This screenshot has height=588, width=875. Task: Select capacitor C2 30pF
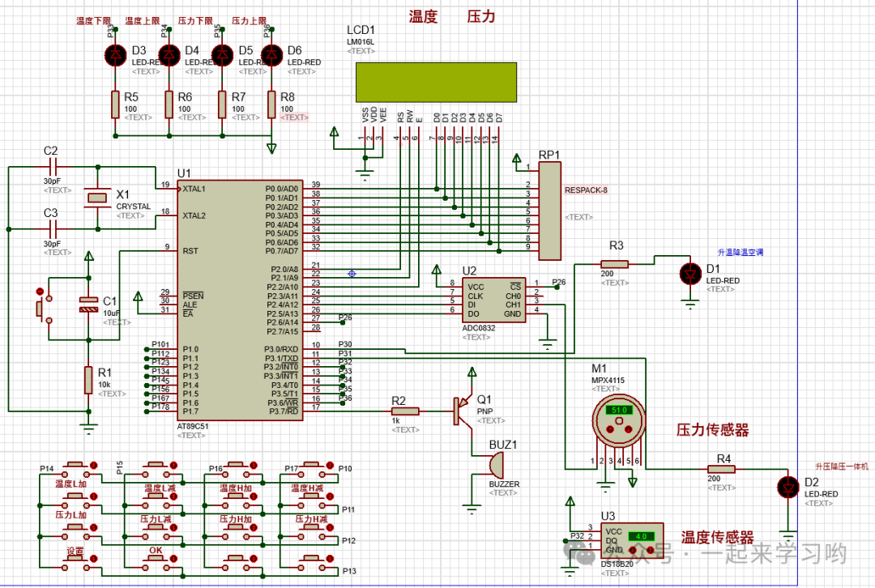(53, 166)
